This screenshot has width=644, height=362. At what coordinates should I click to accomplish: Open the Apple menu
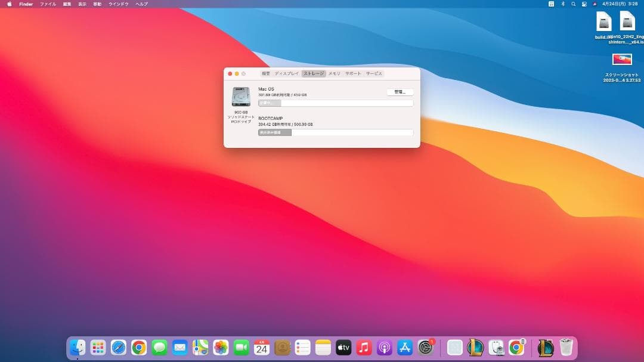(8, 4)
